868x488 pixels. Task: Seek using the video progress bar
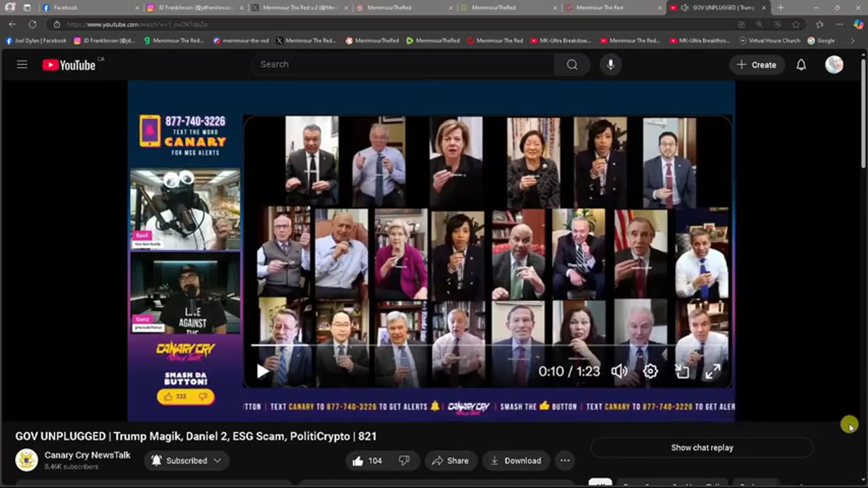pyautogui.click(x=488, y=345)
